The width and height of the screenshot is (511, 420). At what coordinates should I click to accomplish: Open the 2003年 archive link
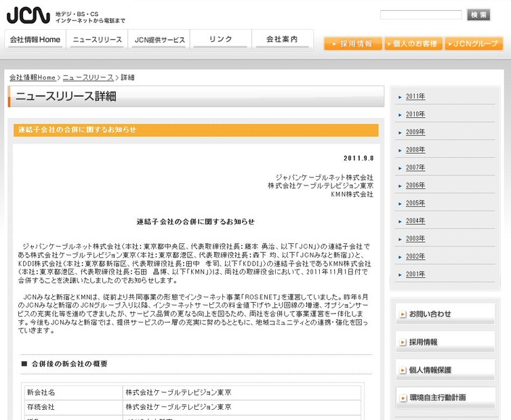415,238
